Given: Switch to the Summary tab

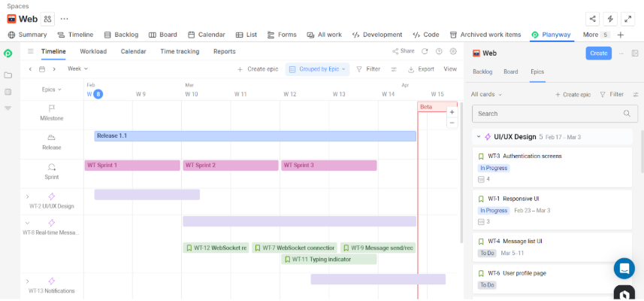Looking at the screenshot, I should pos(28,35).
